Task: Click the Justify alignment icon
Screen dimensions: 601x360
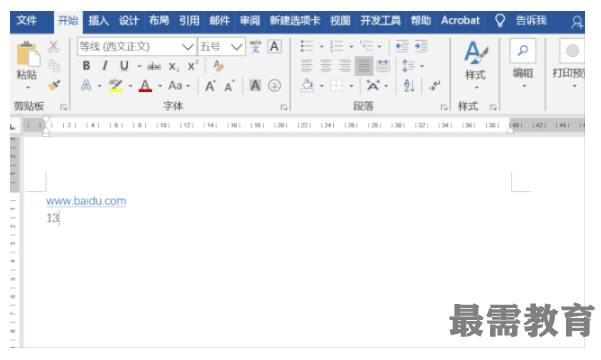Action: [364, 66]
